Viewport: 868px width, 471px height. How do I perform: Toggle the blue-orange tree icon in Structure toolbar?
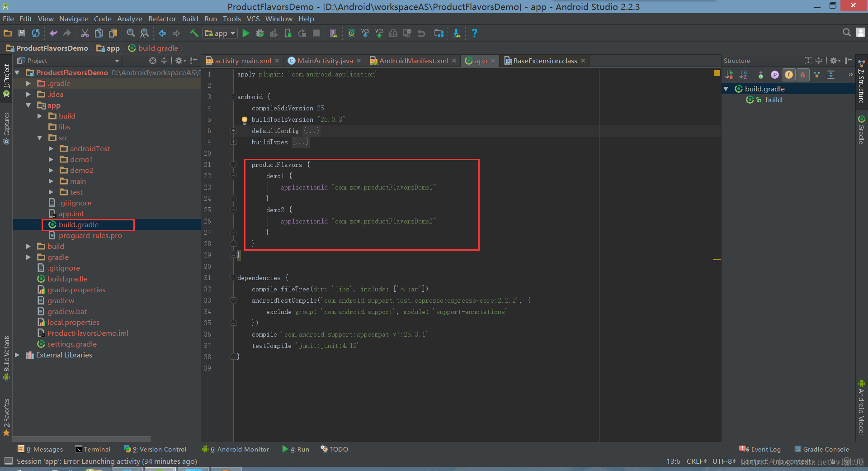(x=817, y=75)
